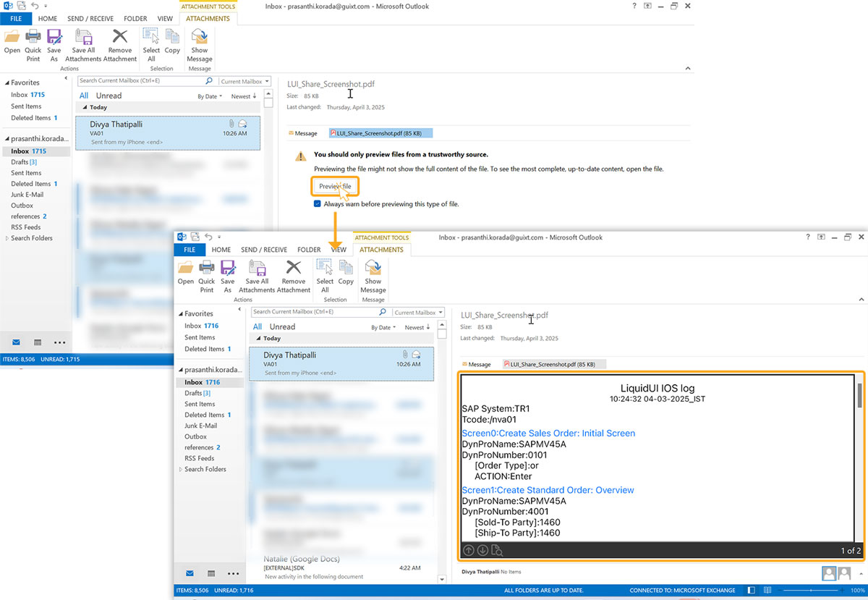Open the find tool in the PDF preview toolbar
Screen dimensions: 868x600
(497, 551)
